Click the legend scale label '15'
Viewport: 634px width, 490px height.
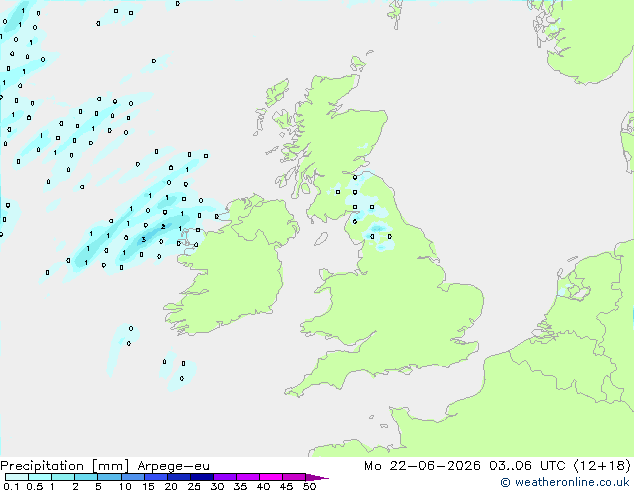click(148, 486)
